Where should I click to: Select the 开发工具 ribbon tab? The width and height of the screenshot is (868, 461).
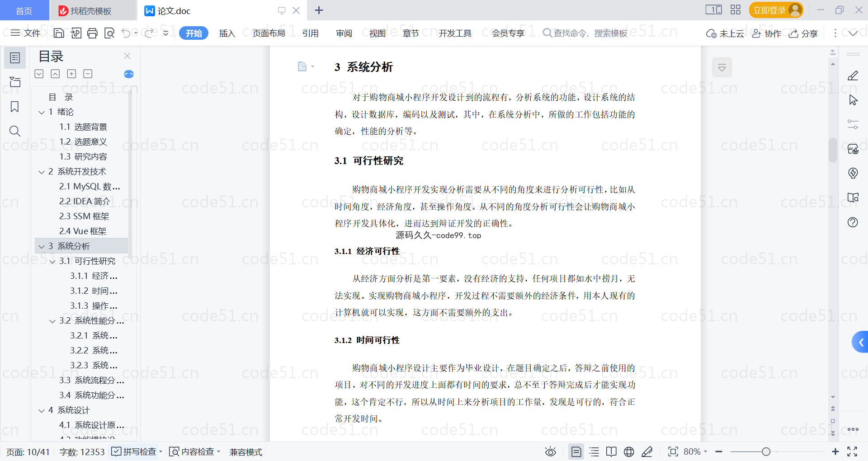(x=455, y=33)
